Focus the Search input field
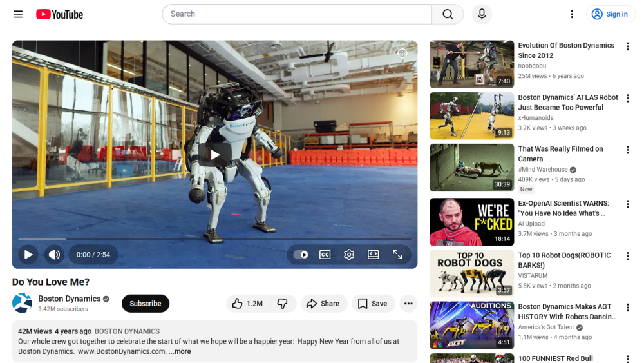The height and width of the screenshot is (363, 644). (x=297, y=14)
